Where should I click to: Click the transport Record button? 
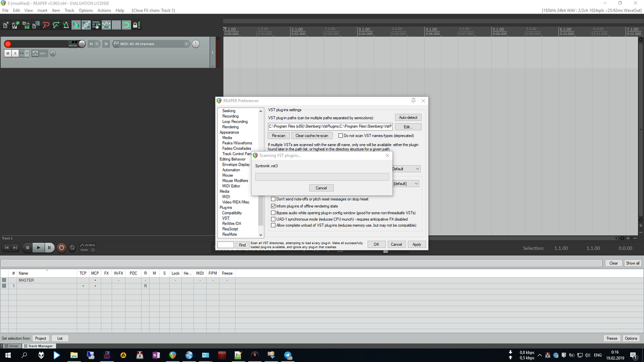pyautogui.click(x=61, y=248)
